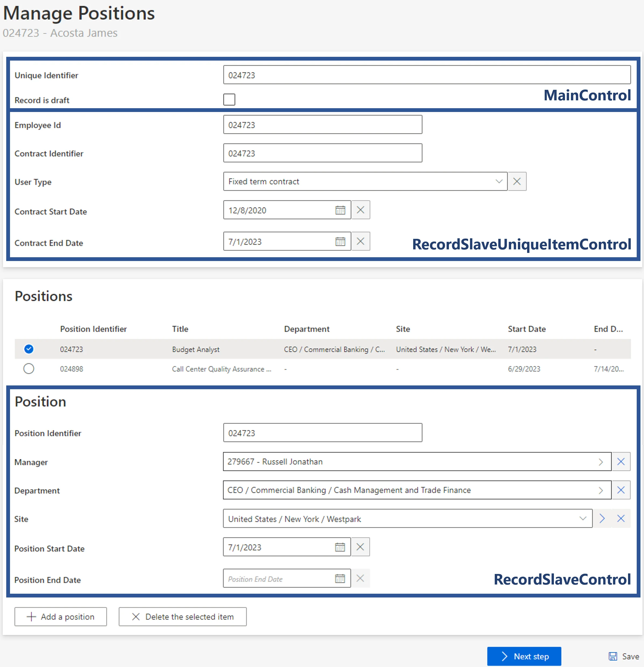Click Start Date column header

527,329
